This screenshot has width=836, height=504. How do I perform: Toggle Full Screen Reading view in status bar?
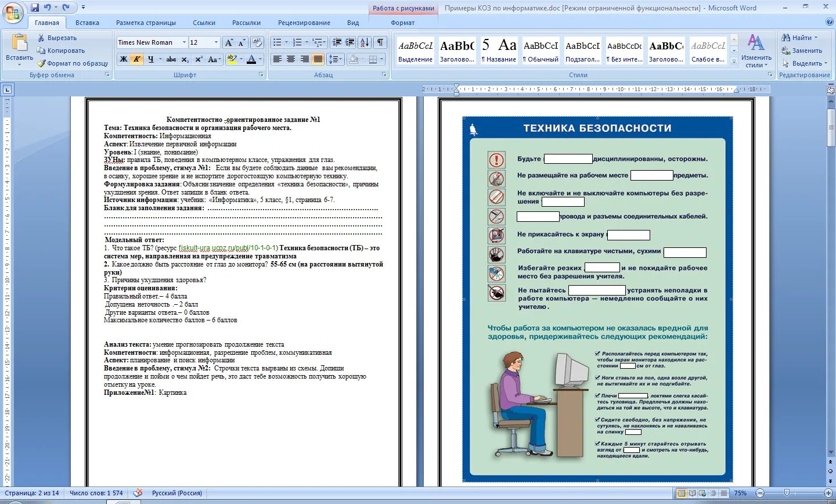(691, 493)
